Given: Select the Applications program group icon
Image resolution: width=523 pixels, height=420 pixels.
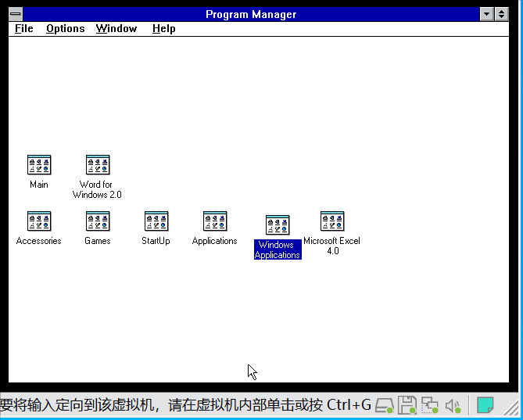Looking at the screenshot, I should (x=215, y=221).
